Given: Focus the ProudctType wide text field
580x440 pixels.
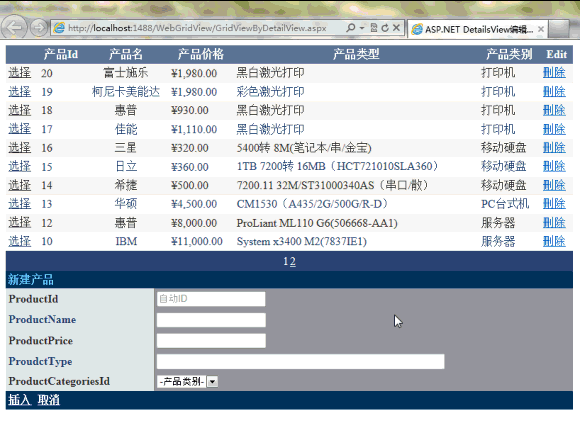Looking at the screenshot, I should click(300, 362).
